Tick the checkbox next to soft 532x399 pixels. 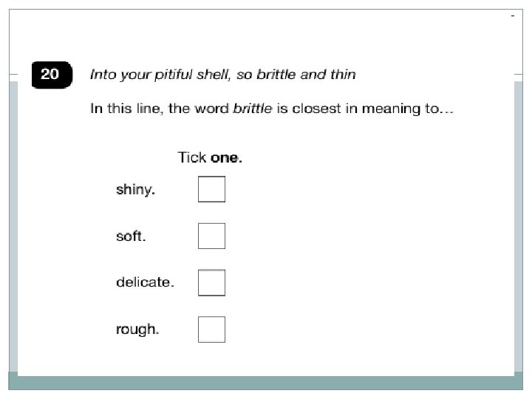[x=211, y=236]
